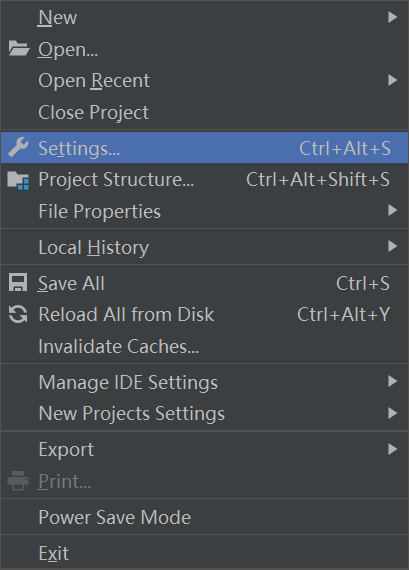Click the folder icon beside Open
This screenshot has width=409, height=570.
pyautogui.click(x=19, y=49)
